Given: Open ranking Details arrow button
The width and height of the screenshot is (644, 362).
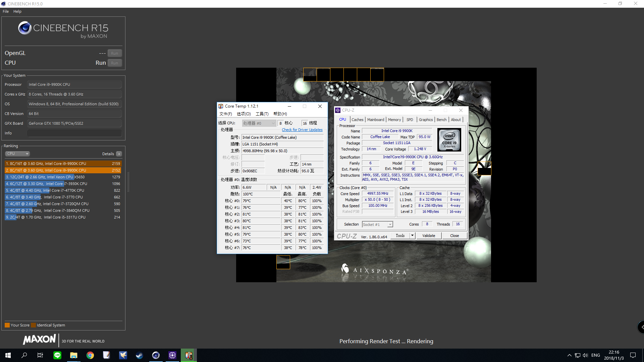Looking at the screenshot, I should coord(119,154).
